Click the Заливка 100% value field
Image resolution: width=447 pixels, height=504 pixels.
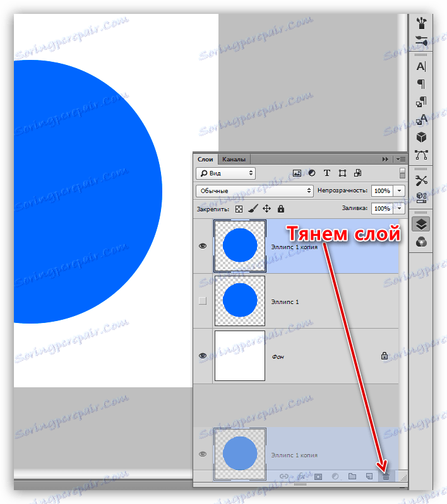tap(383, 208)
